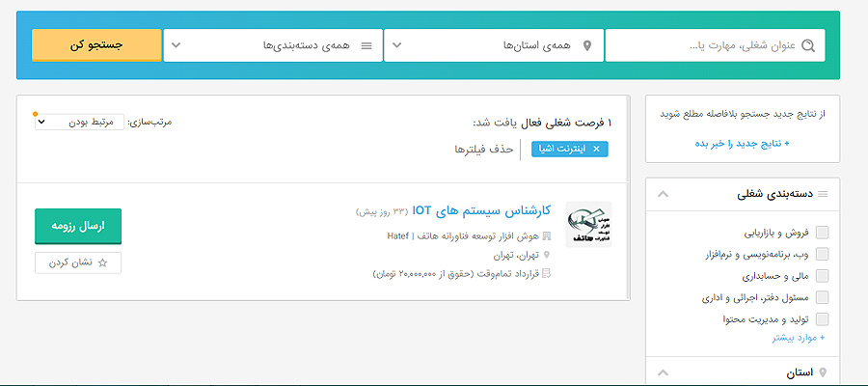The height and width of the screenshot is (386, 868).
Task: Click the building icon next to the company name
Action: (x=548, y=235)
